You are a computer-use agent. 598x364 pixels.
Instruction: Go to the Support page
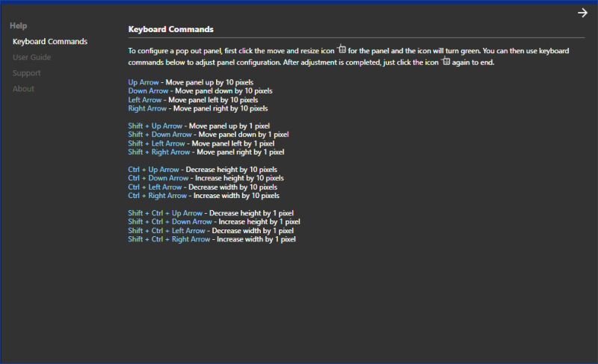point(26,73)
